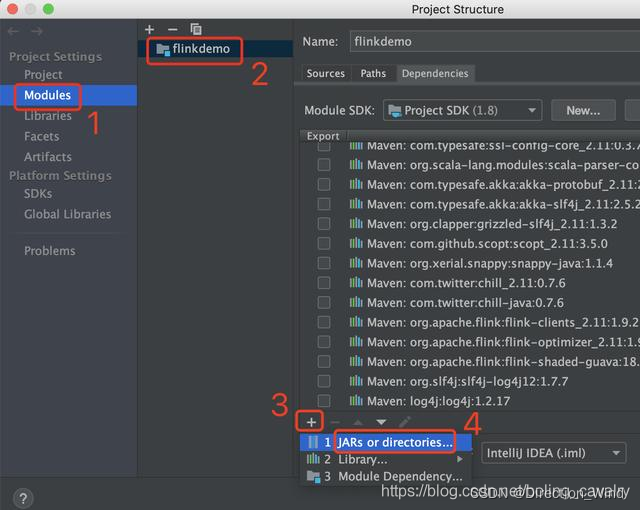The width and height of the screenshot is (640, 510).
Task: Toggle export checkbox for snappy-java:1.1.4
Action: tap(324, 263)
